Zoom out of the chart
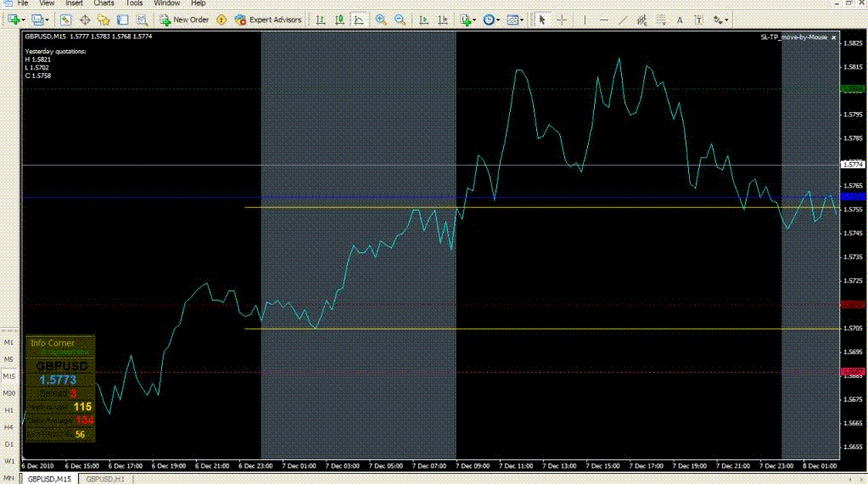The image size is (868, 484). [400, 20]
